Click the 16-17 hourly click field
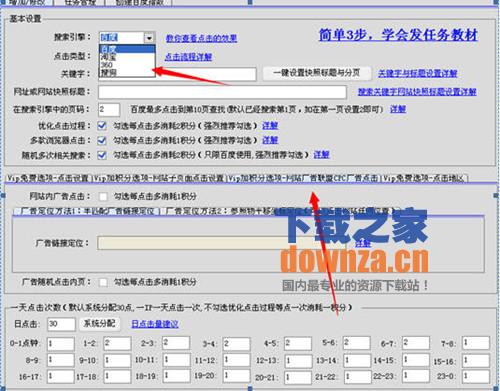The image size is (500, 391). coord(60,376)
